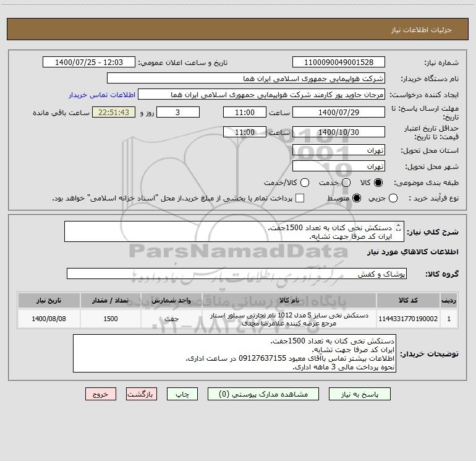Click the remaining days field showing 3

tap(178, 112)
